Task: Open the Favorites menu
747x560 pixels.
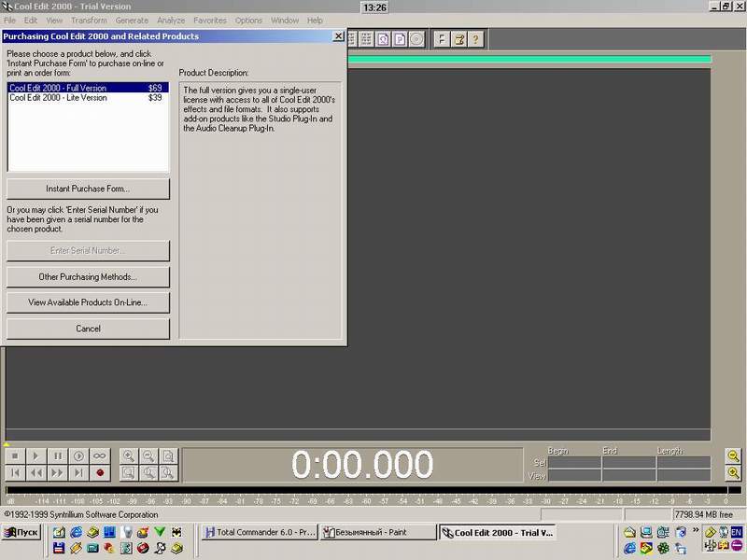Action: (x=210, y=21)
